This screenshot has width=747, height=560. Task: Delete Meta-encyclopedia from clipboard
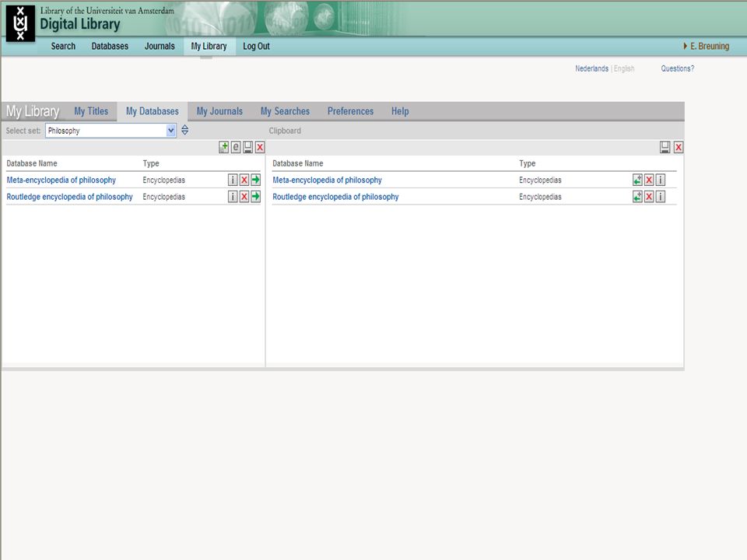point(649,180)
